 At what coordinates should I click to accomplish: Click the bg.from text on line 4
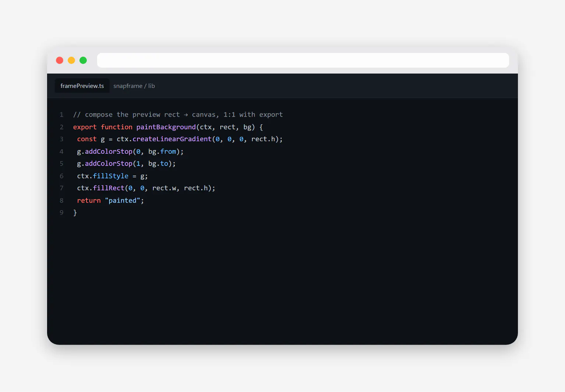pyautogui.click(x=162, y=152)
